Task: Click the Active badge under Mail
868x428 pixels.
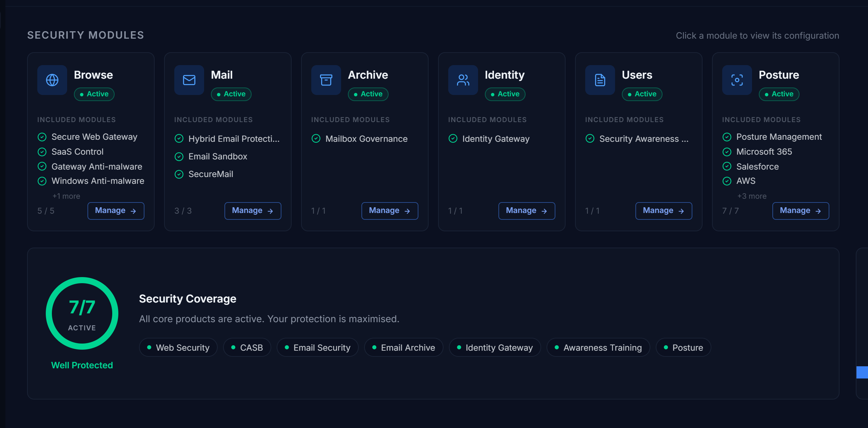Action: (x=231, y=94)
